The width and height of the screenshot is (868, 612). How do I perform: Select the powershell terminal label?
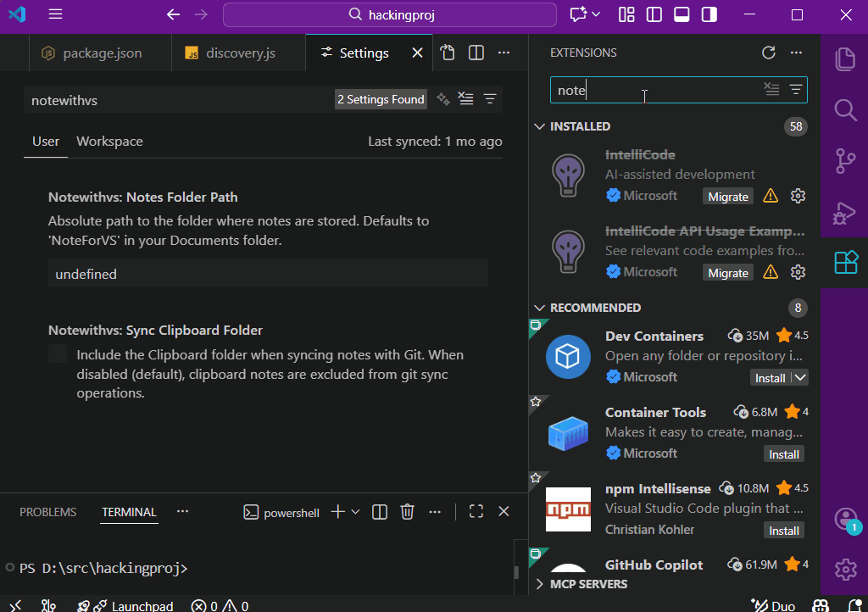tap(281, 512)
